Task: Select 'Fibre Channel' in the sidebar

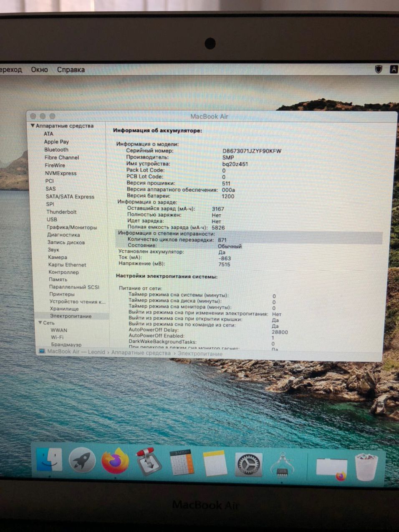Action: click(62, 158)
